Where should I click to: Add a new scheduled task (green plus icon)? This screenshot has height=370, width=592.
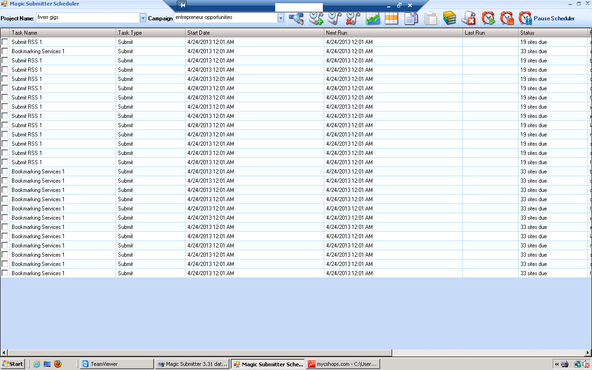[x=316, y=18]
